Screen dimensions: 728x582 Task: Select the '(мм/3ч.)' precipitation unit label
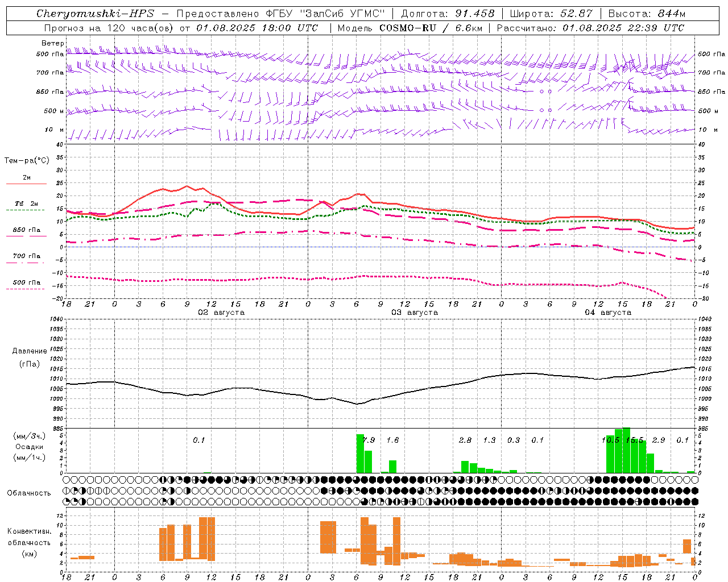(30, 436)
